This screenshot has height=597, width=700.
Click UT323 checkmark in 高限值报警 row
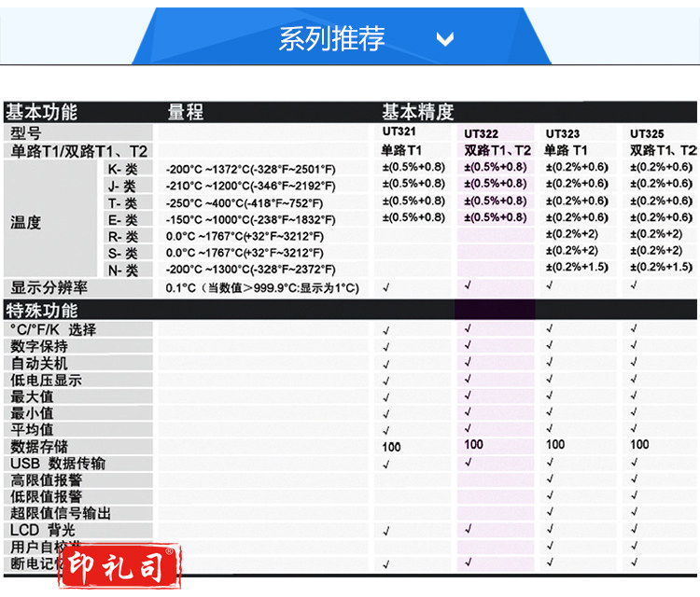pyautogui.click(x=550, y=479)
